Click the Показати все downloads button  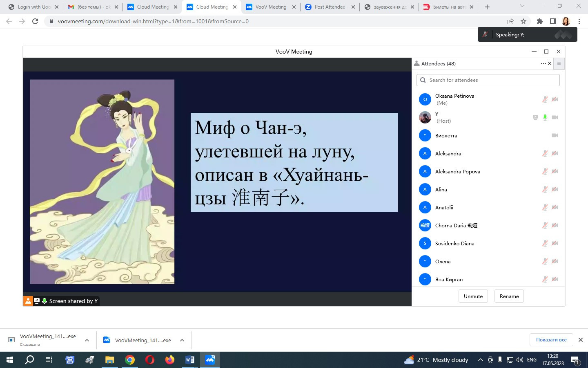pyautogui.click(x=551, y=340)
